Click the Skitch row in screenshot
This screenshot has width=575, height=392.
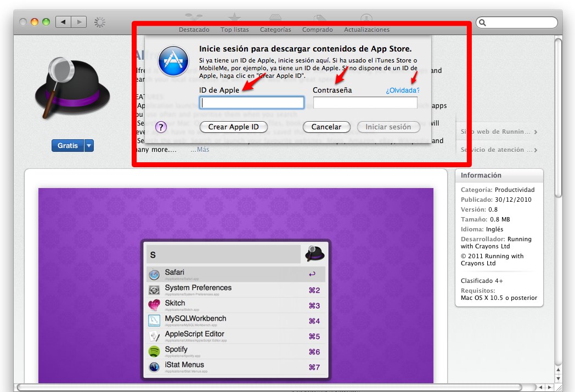point(236,305)
